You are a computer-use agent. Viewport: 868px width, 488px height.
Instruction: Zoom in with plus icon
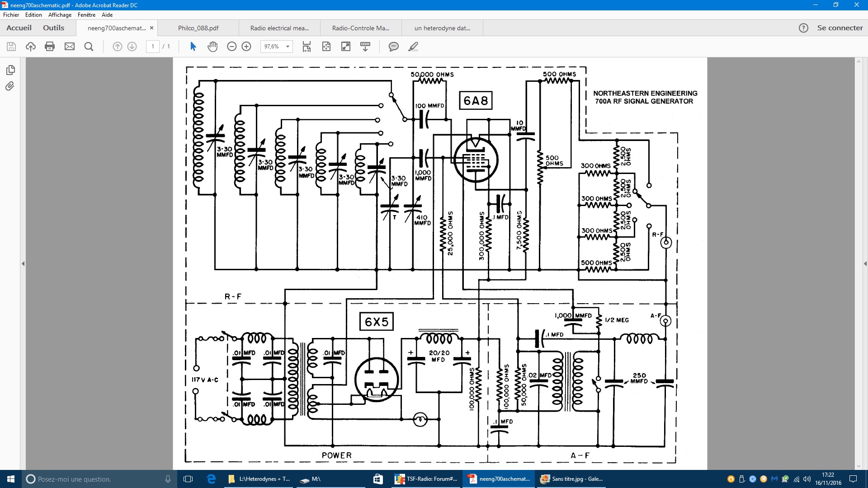246,47
